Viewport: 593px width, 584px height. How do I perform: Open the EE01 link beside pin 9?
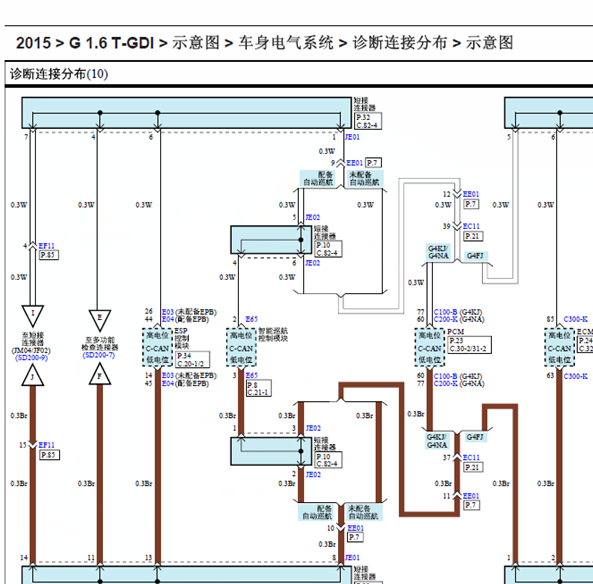(x=354, y=163)
